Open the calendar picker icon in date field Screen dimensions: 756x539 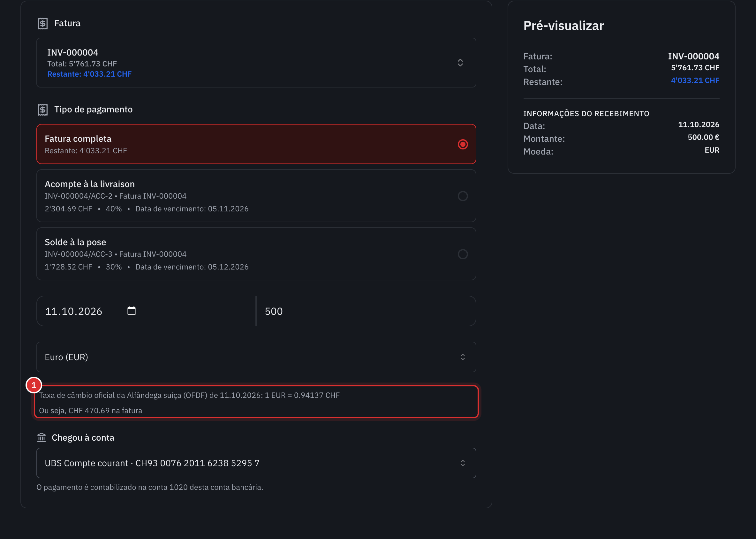pyautogui.click(x=132, y=311)
